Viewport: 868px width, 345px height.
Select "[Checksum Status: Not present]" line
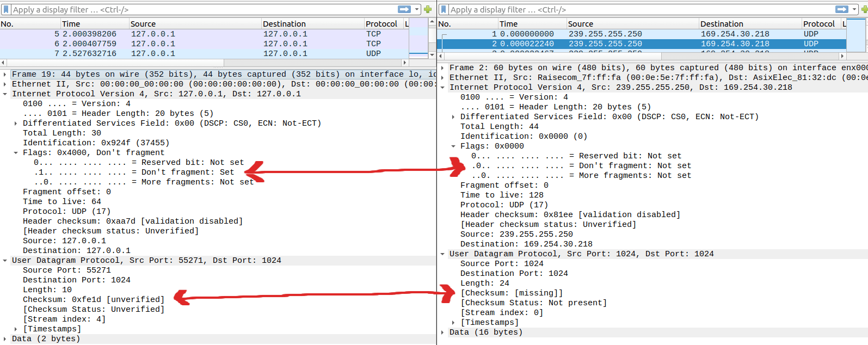pos(533,303)
